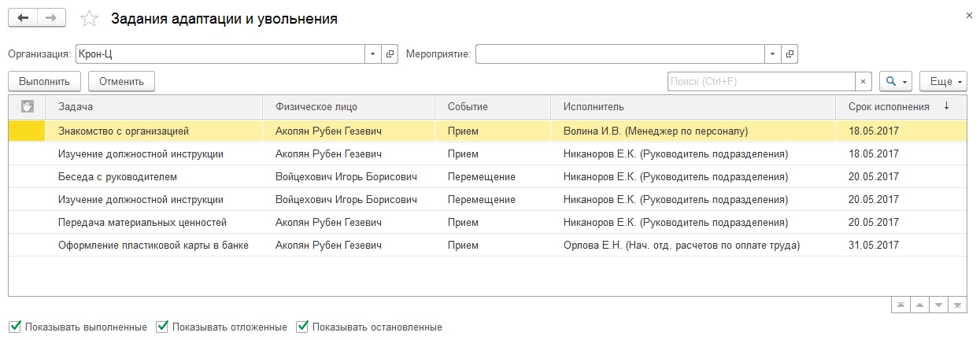
Task: Expand the Мероприятие dropdown list
Action: [x=772, y=54]
